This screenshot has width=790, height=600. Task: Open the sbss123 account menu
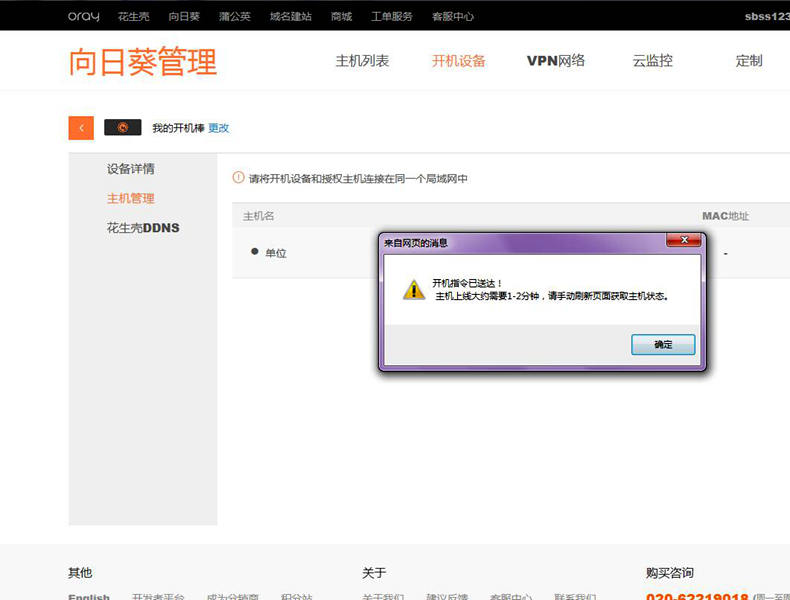[767, 17]
